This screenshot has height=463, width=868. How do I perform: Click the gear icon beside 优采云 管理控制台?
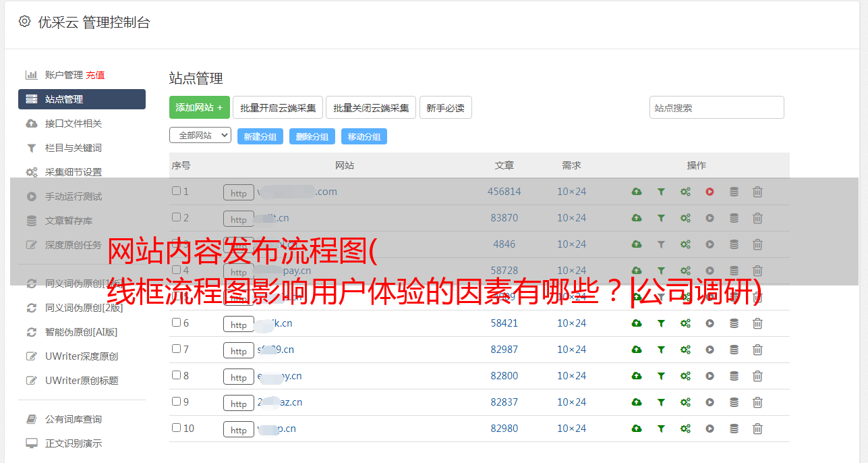(x=25, y=22)
